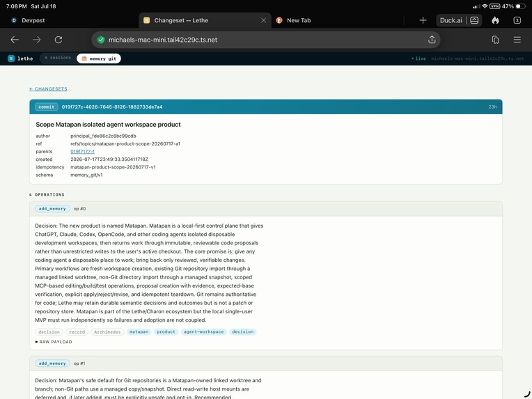Screen dimensions: 532x399
Task: Click the hostname text in lethe header
Action: pos(478,58)
